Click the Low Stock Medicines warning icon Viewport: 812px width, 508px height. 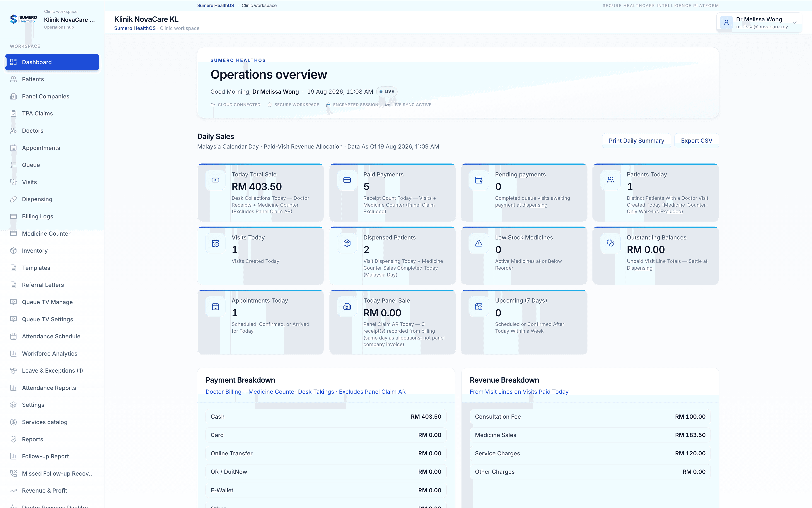tap(479, 243)
